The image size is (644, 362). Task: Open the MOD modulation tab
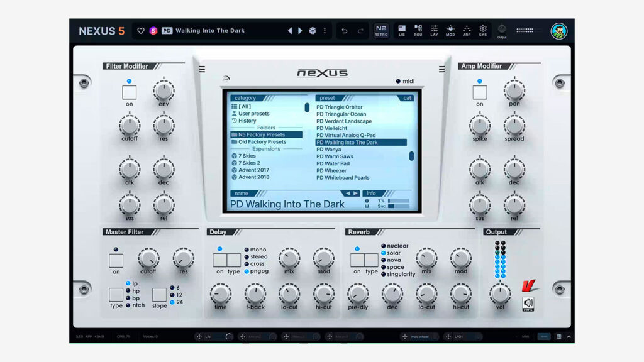click(450, 30)
